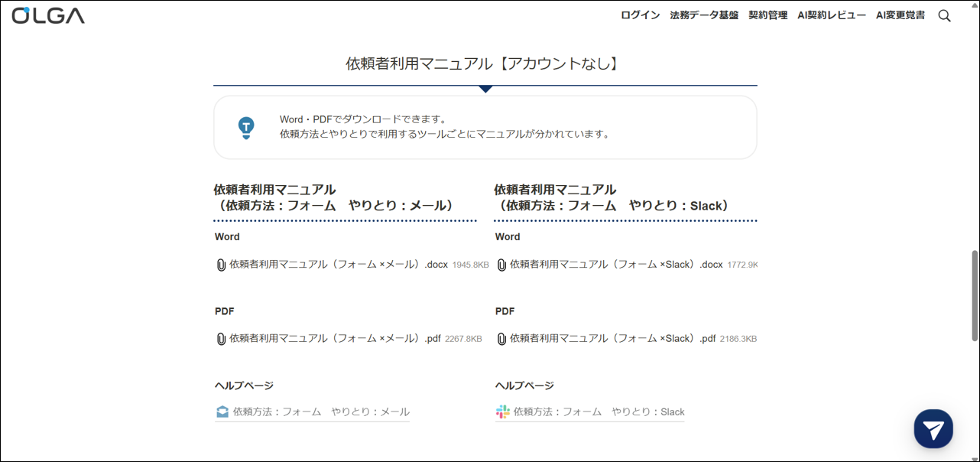Open the 法務データ基盤 menu item
Screen dimensions: 980x462
point(704,15)
